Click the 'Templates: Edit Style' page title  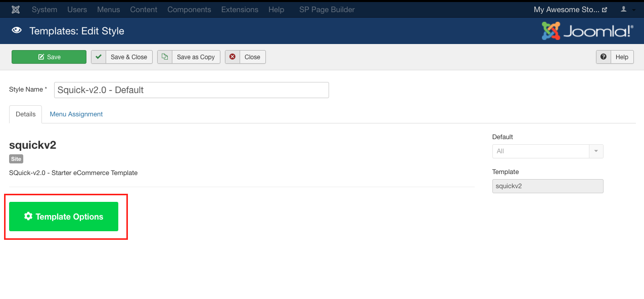click(x=77, y=31)
